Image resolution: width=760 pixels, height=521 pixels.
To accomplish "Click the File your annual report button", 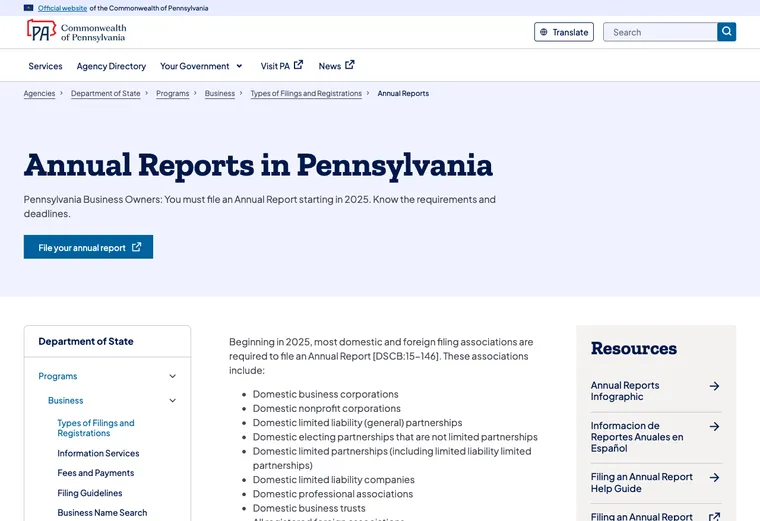I will point(88,247).
